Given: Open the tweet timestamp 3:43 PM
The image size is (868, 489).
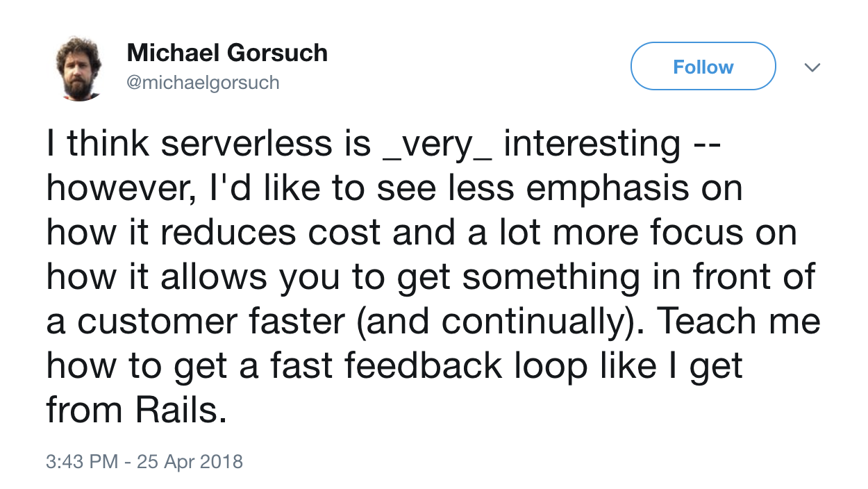Looking at the screenshot, I should (82, 461).
